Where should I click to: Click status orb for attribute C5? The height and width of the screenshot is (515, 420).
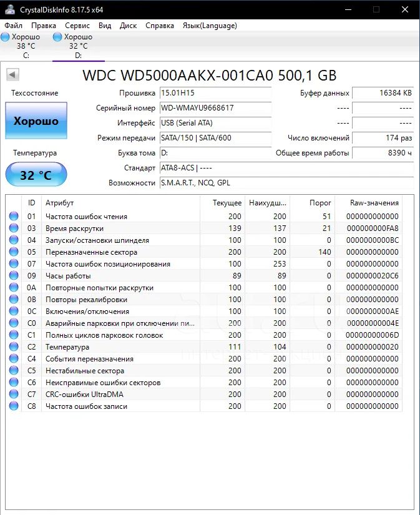pos(14,370)
